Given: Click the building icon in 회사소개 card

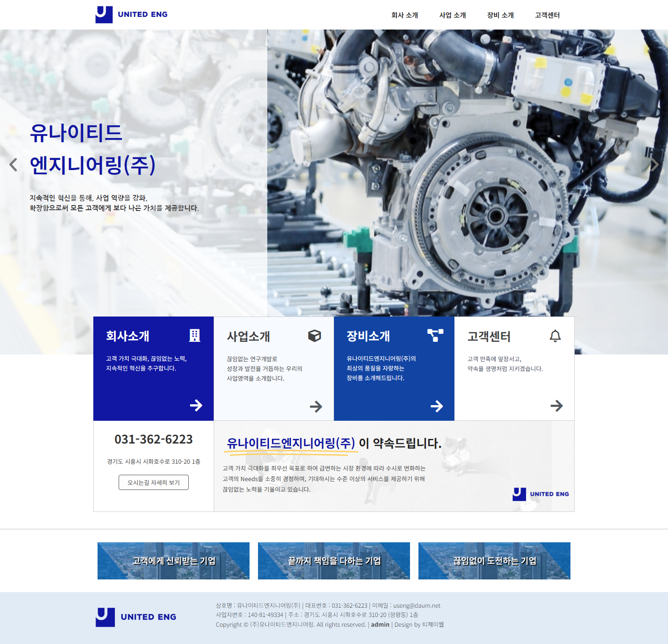Looking at the screenshot, I should tap(195, 336).
